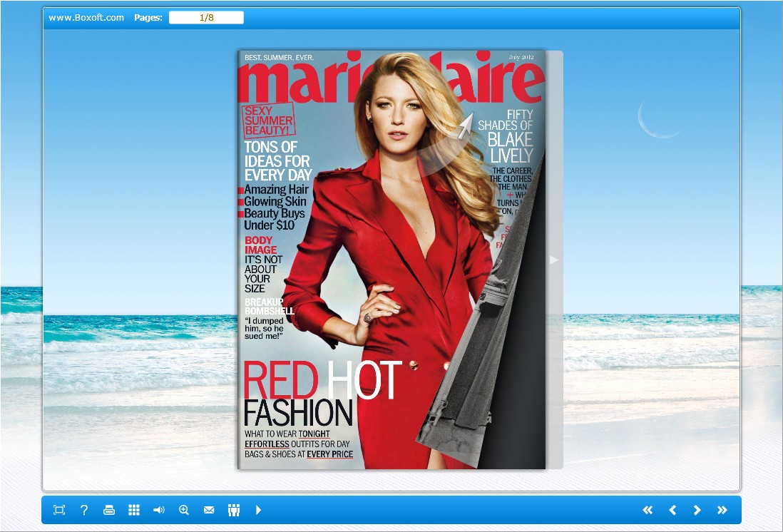Jump to last page double-right arrow

click(x=722, y=510)
